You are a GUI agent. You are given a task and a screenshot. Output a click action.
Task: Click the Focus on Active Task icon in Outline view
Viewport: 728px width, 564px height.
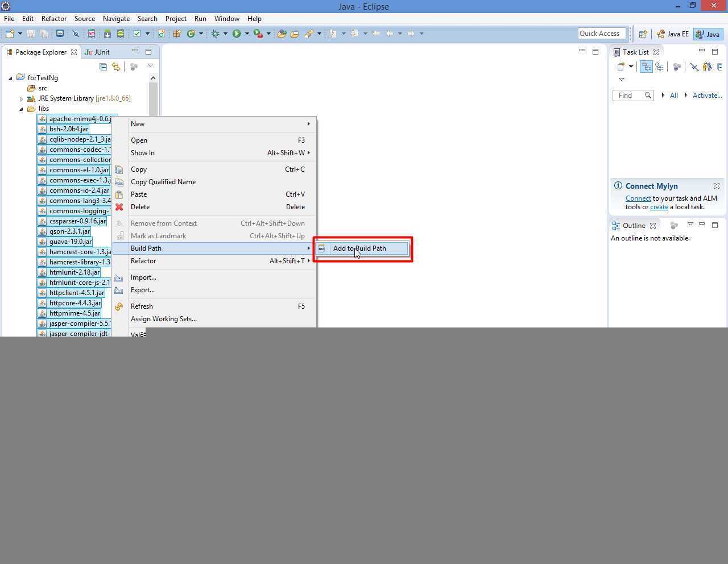coord(673,225)
